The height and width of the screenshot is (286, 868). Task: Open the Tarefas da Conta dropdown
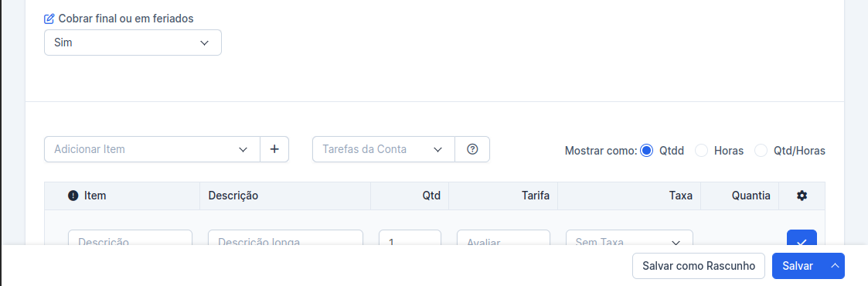tap(383, 149)
